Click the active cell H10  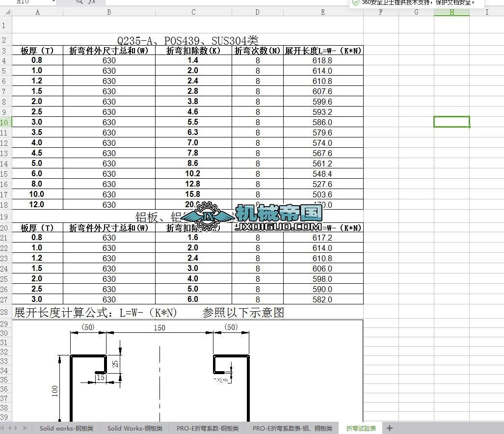click(x=451, y=122)
